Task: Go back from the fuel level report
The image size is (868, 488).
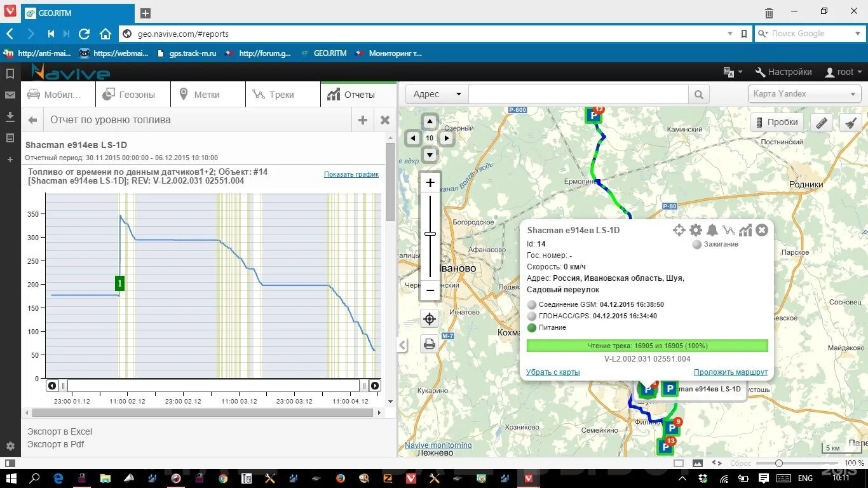Action: 32,119
